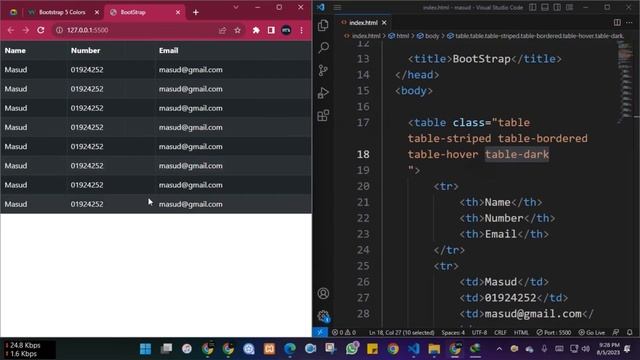Open the browser profile avatar
640x360 pixels.
[x=286, y=30]
